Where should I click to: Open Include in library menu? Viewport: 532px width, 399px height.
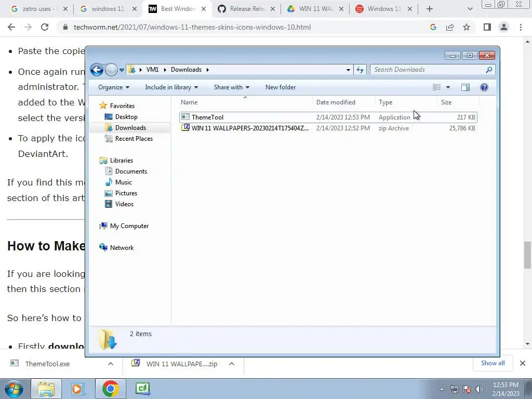coord(171,87)
